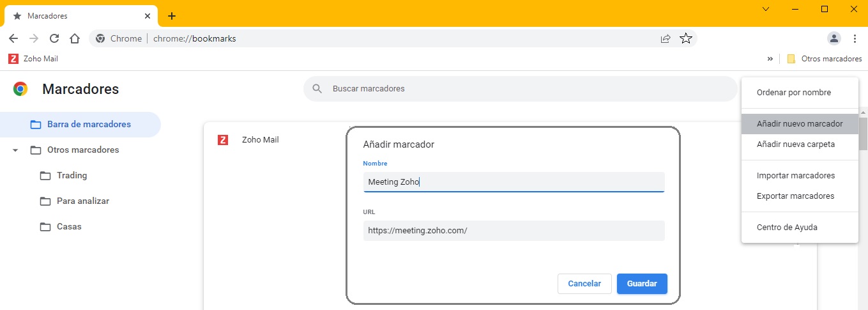Reload the page with the refresh icon
This screenshot has width=868, height=310.
click(54, 38)
